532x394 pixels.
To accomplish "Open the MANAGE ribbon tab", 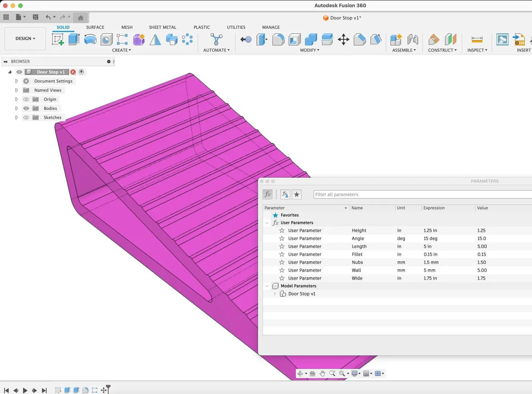I will tap(271, 27).
